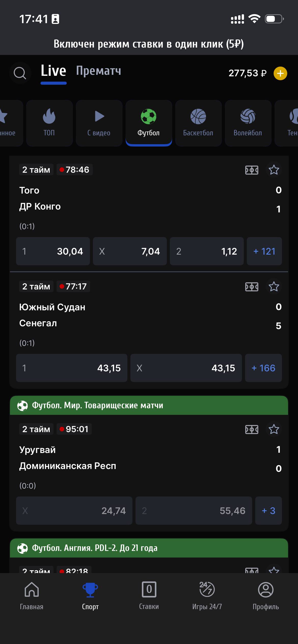Switch to the Прематч tab
This screenshot has height=644, width=298.
click(x=99, y=71)
